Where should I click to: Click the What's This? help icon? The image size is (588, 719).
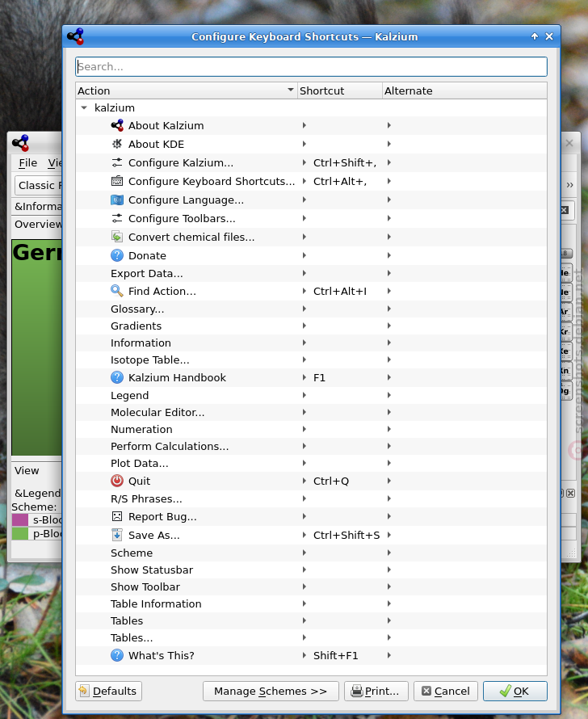pos(117,655)
